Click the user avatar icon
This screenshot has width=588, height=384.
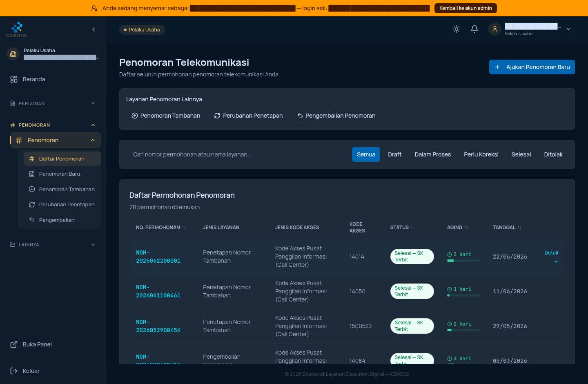coord(495,29)
